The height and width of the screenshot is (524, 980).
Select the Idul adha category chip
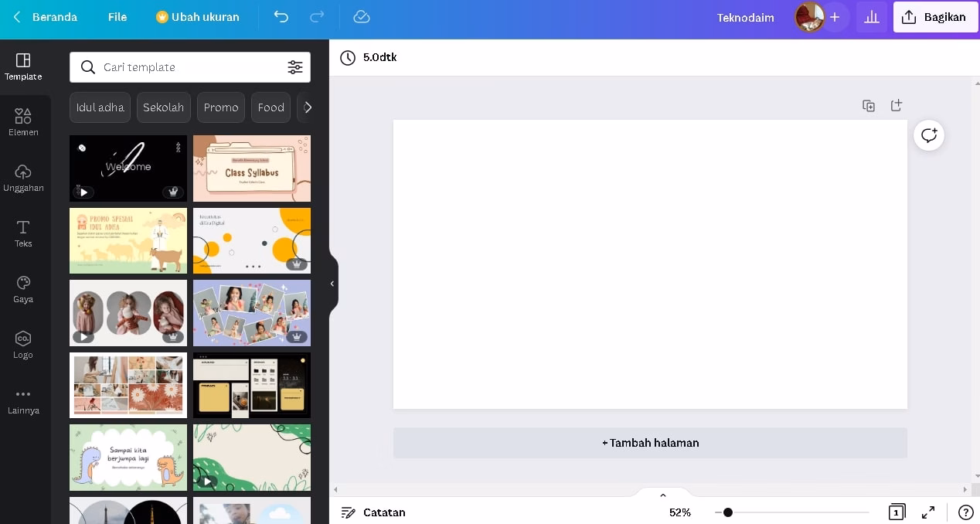point(100,107)
